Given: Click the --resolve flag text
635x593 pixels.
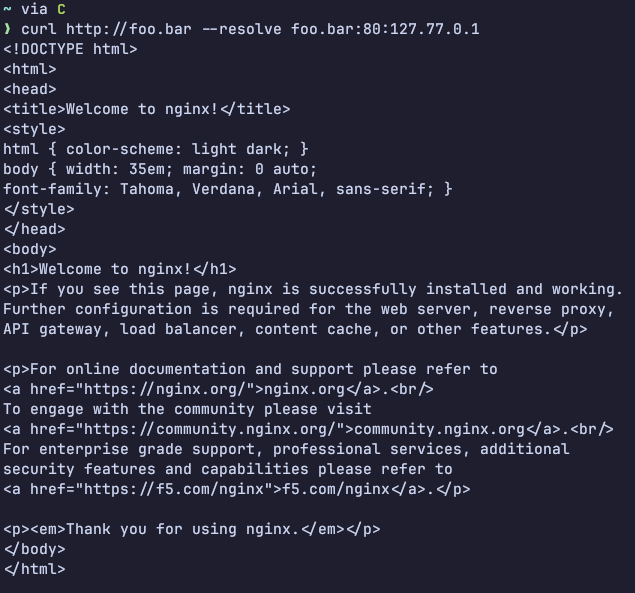Looking at the screenshot, I should tap(241, 29).
